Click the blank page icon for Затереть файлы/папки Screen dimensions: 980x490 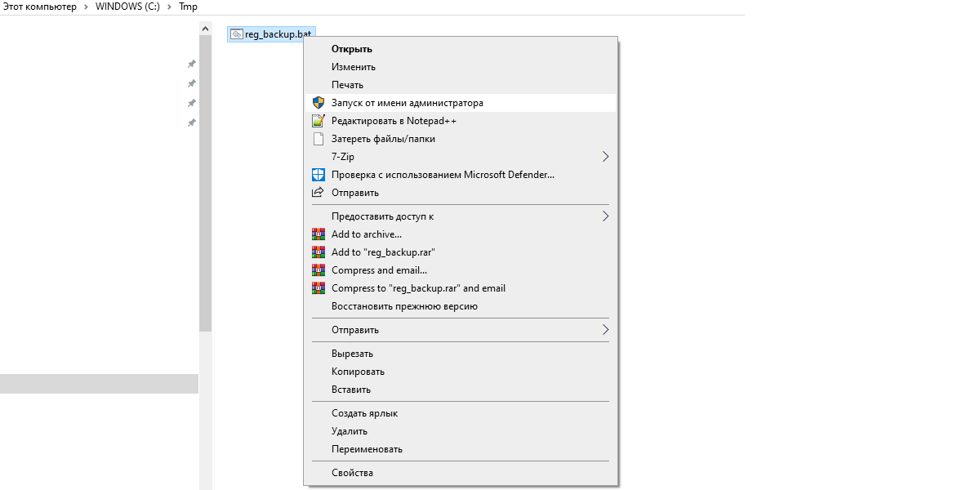(318, 139)
